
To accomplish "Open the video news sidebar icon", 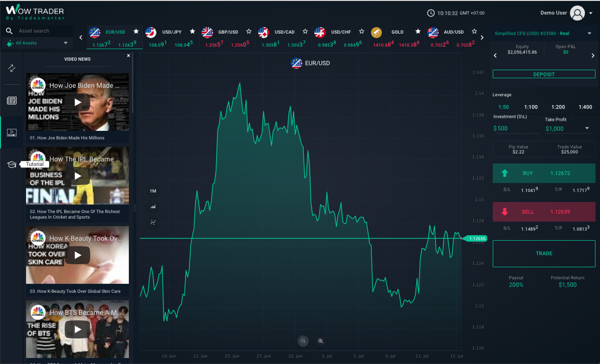I will (x=12, y=133).
